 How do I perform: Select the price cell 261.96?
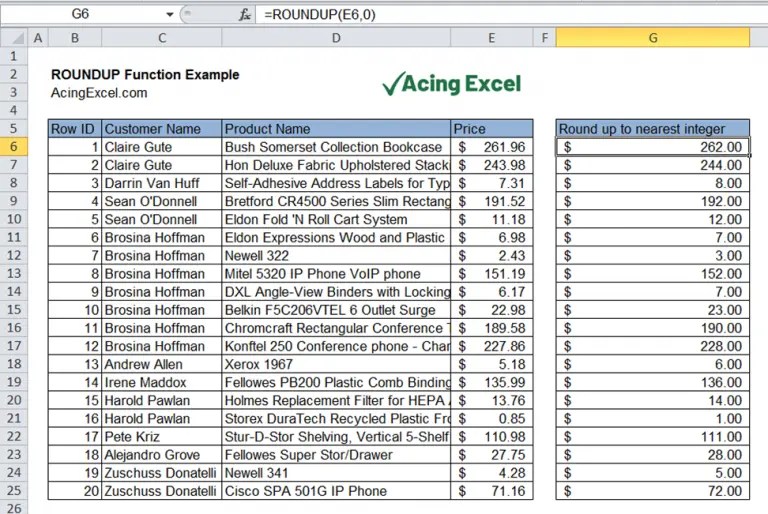tap(491, 147)
